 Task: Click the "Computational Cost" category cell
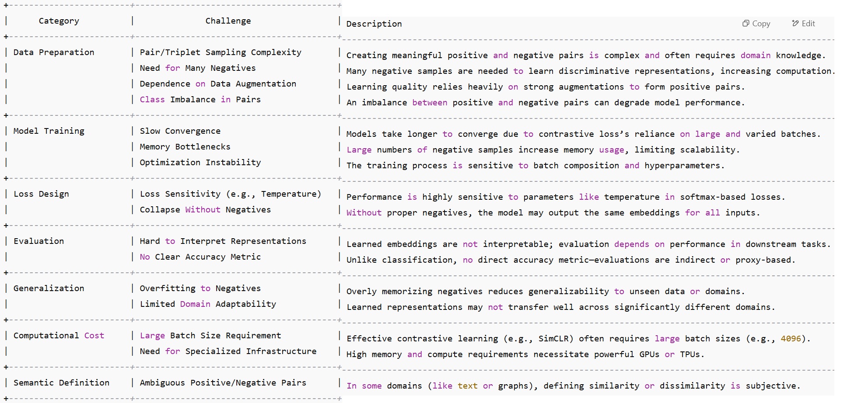pos(59,336)
